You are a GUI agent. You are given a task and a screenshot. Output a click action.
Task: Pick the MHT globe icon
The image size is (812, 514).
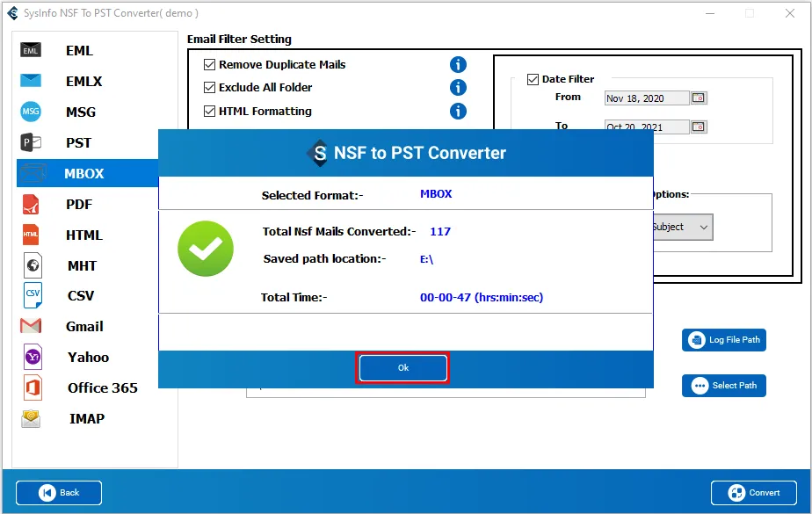coord(33,265)
